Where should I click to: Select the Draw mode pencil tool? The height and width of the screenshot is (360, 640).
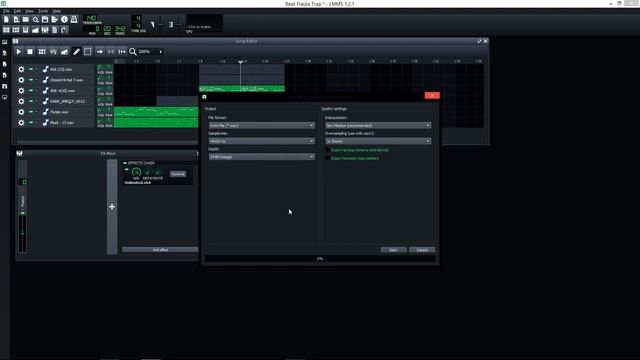tap(76, 52)
